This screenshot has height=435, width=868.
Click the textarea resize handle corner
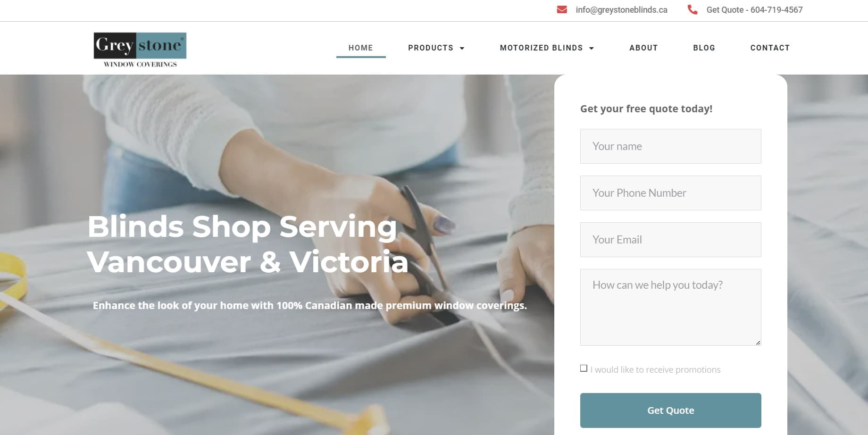(x=758, y=343)
